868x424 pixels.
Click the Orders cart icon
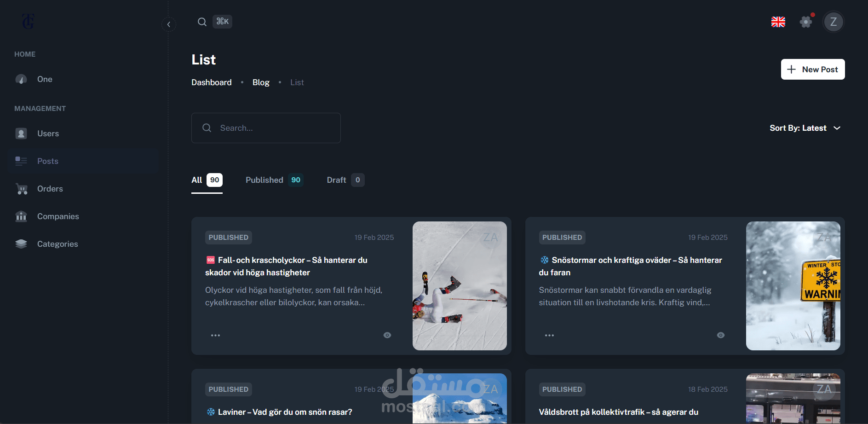tap(21, 189)
